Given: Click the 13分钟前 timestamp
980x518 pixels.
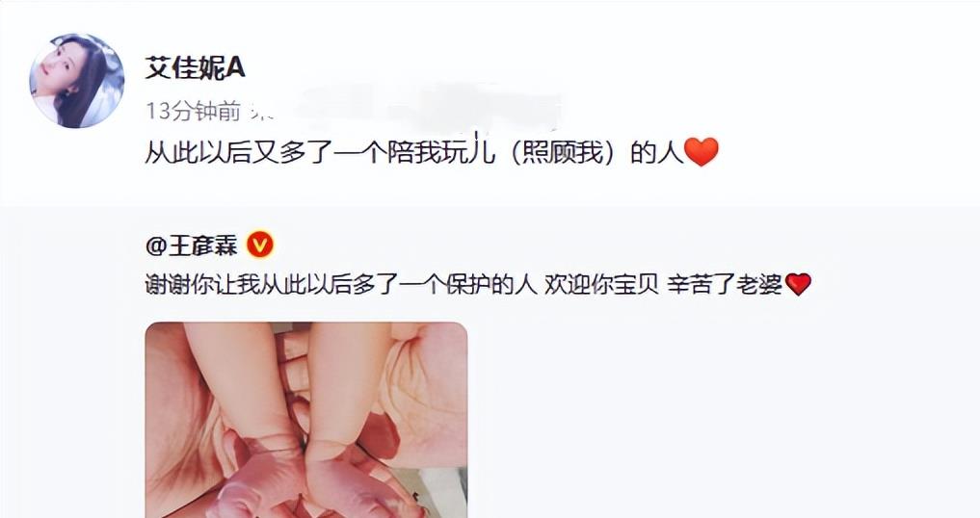Looking at the screenshot, I should [193, 112].
